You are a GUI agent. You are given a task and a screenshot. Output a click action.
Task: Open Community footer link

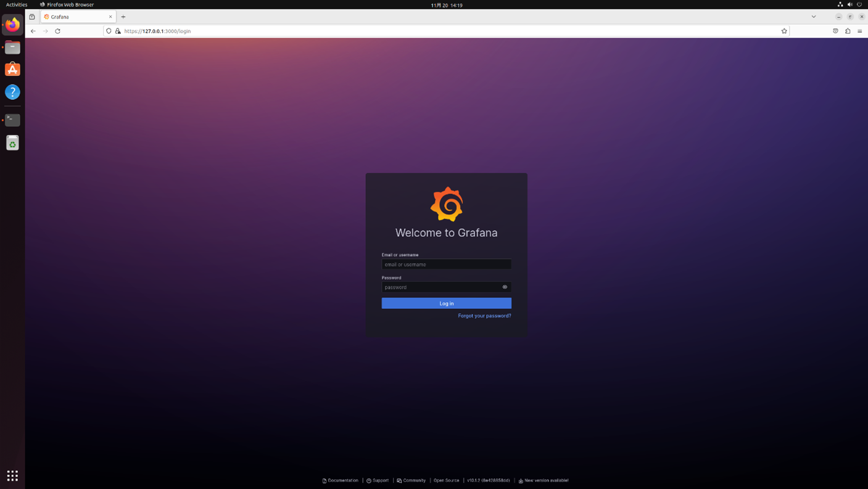[x=411, y=480]
